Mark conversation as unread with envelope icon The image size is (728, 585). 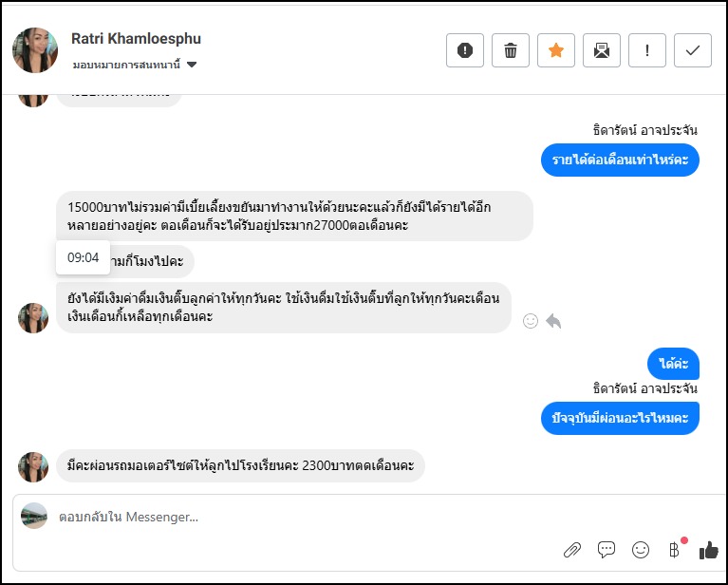click(x=602, y=50)
